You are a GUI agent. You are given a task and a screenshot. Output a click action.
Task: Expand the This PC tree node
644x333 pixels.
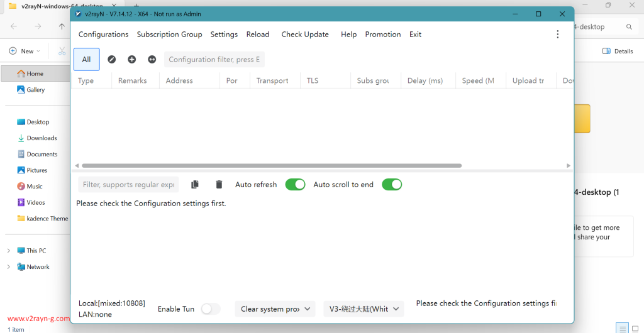[x=9, y=251]
